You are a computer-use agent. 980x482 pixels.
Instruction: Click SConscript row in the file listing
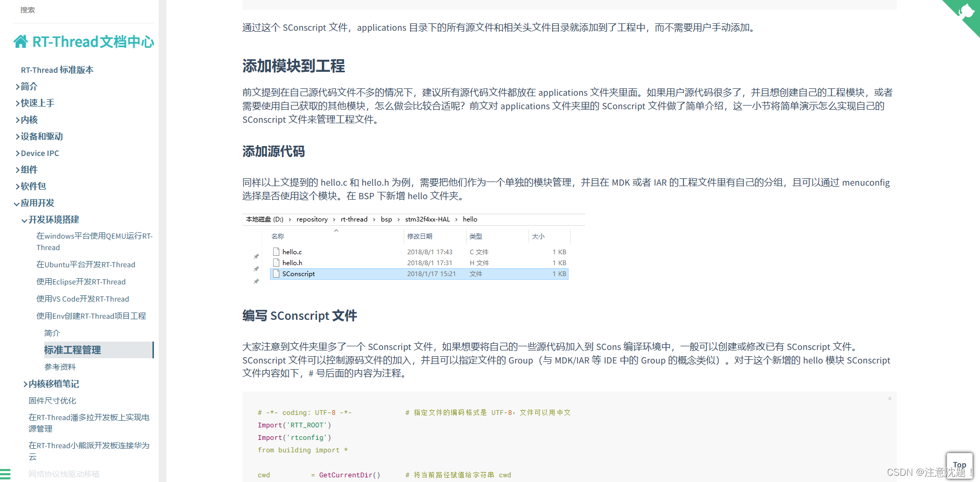point(419,273)
